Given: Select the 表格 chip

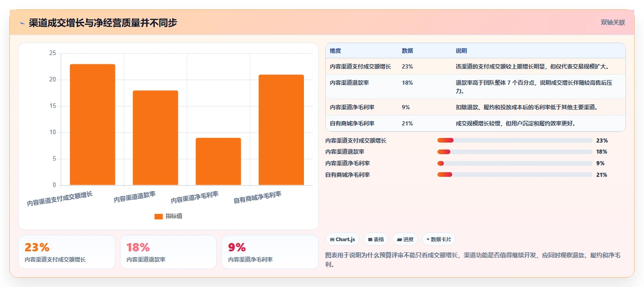Looking at the screenshot, I should pyautogui.click(x=376, y=239).
